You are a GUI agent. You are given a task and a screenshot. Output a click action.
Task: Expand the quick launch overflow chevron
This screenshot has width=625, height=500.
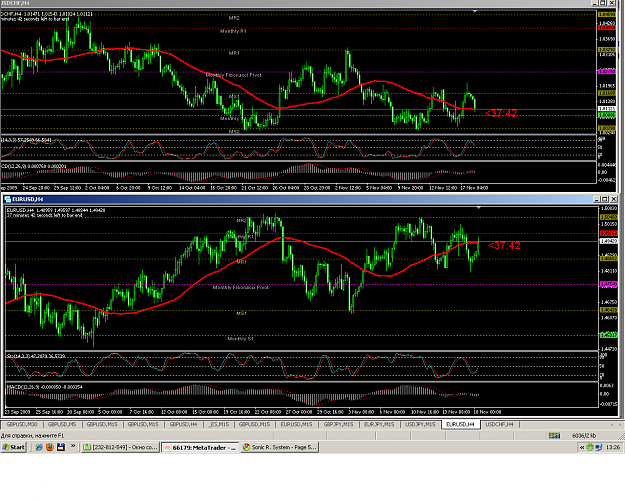(73, 446)
